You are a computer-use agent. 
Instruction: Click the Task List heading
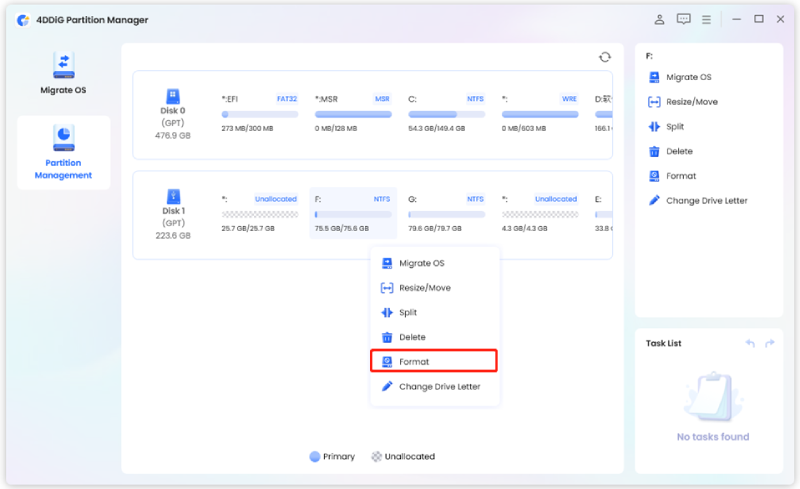point(663,343)
